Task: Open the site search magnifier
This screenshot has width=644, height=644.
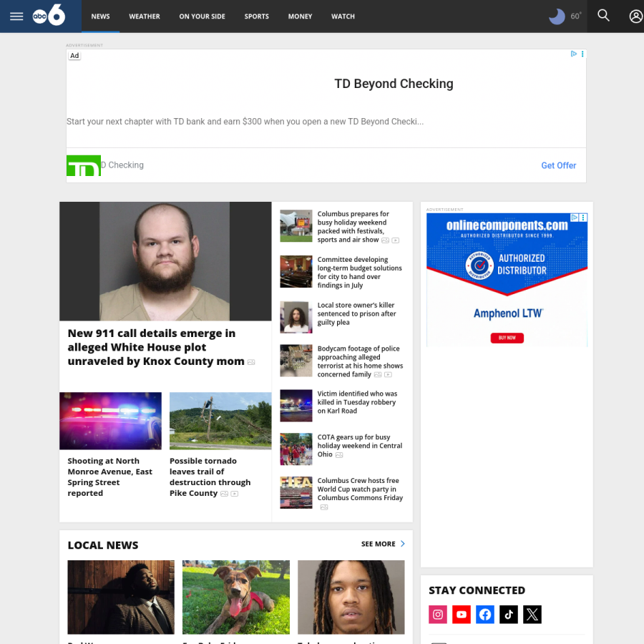Action: click(603, 16)
